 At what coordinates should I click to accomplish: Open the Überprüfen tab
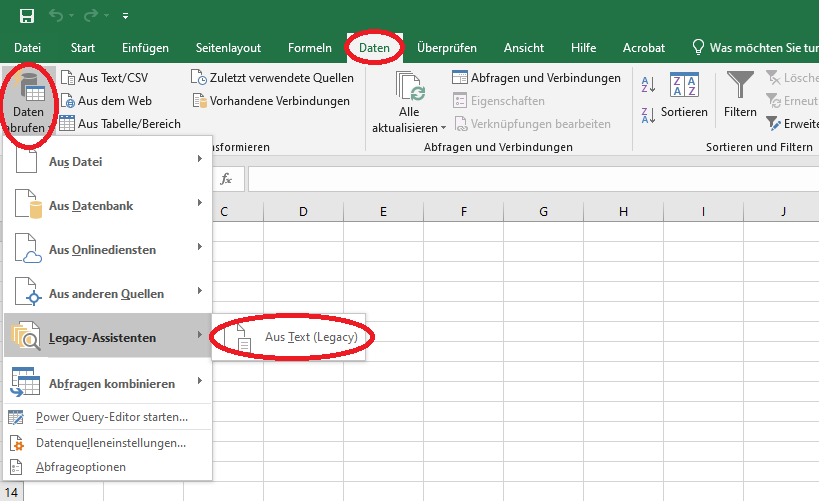pyautogui.click(x=447, y=48)
